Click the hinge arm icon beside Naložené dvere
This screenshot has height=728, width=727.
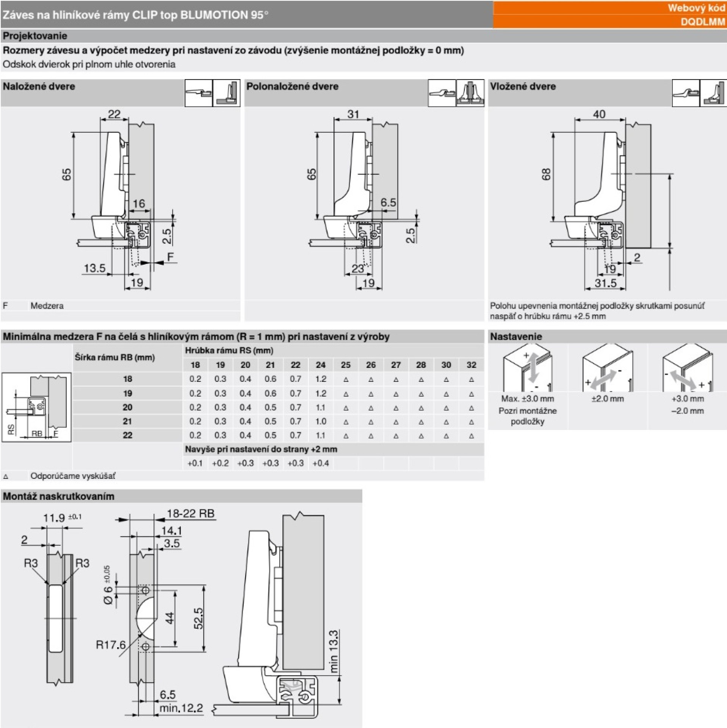coord(199,93)
